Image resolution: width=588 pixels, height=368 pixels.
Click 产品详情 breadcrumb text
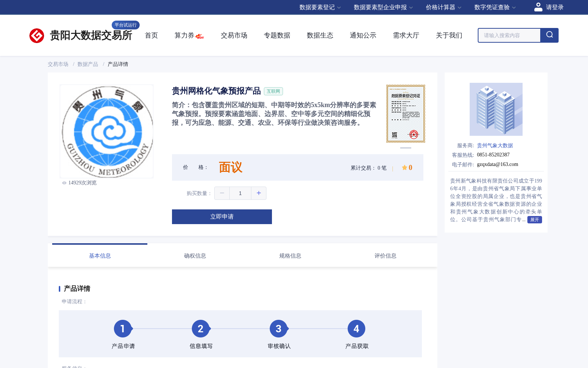118,64
